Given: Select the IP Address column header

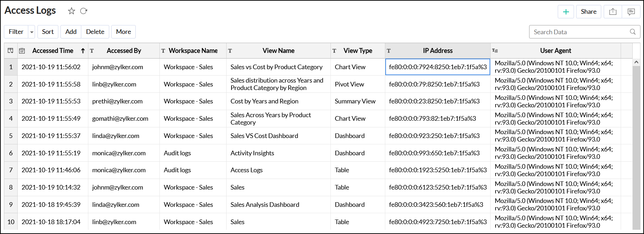Looking at the screenshot, I should coord(438,51).
